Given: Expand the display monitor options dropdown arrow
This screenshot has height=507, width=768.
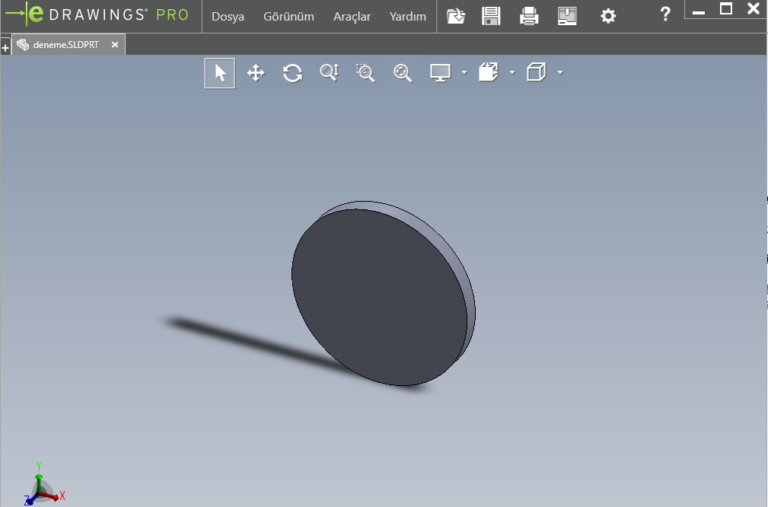Looking at the screenshot, I should [x=464, y=73].
